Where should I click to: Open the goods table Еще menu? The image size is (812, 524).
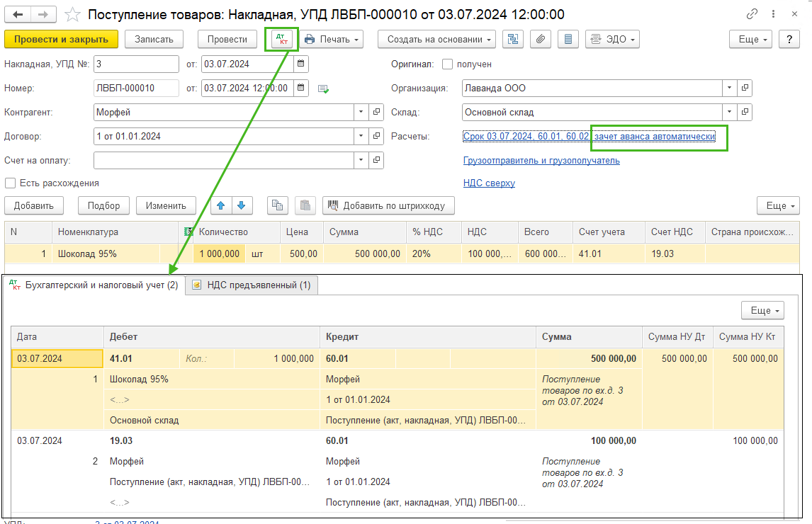(778, 205)
